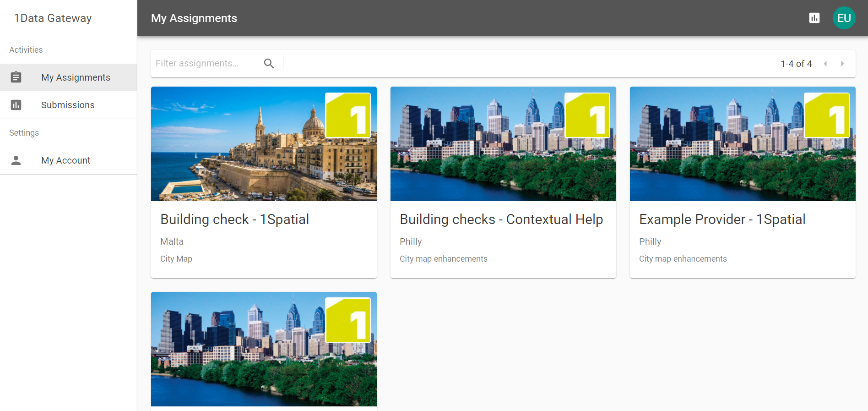Open the submissions chart icon in header
Screen dimensions: 868x411
814,18
